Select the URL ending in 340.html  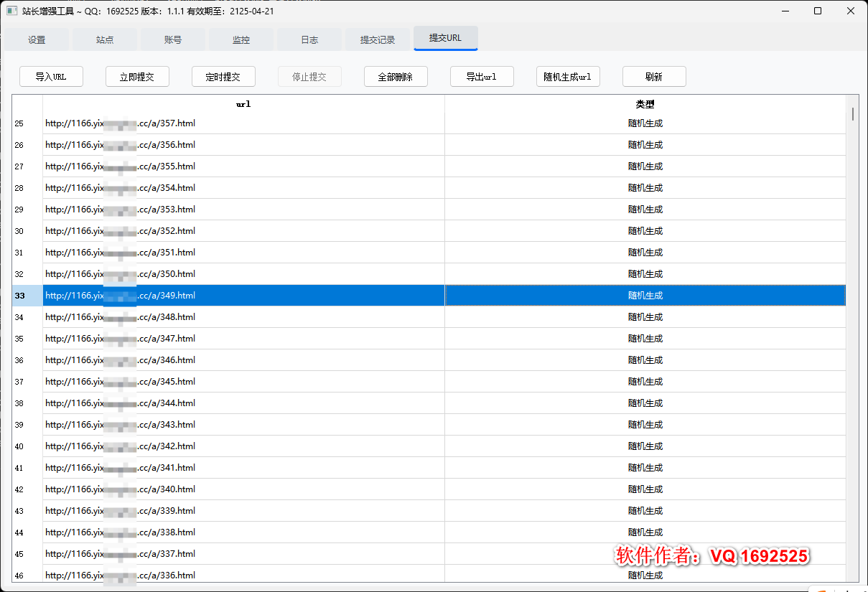[121, 489]
